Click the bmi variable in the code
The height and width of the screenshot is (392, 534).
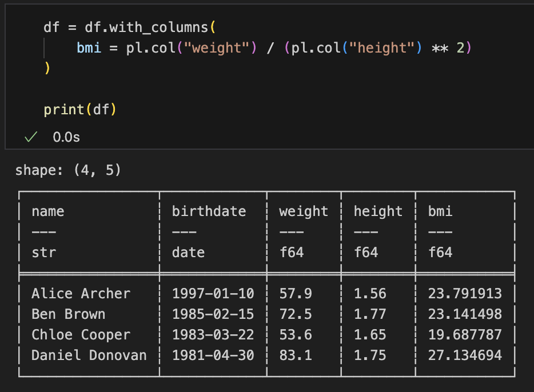pos(89,48)
